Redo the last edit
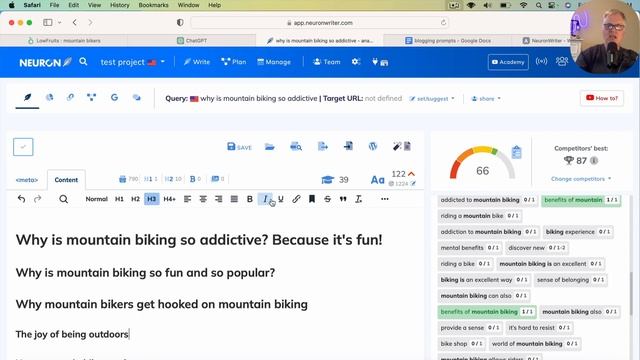The image size is (640, 360). (x=38, y=199)
